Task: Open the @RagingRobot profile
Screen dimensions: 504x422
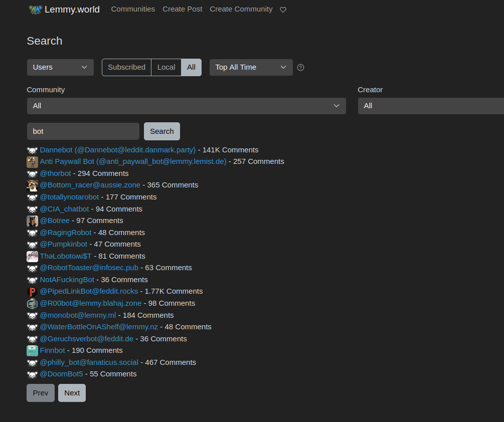Action: pyautogui.click(x=66, y=233)
